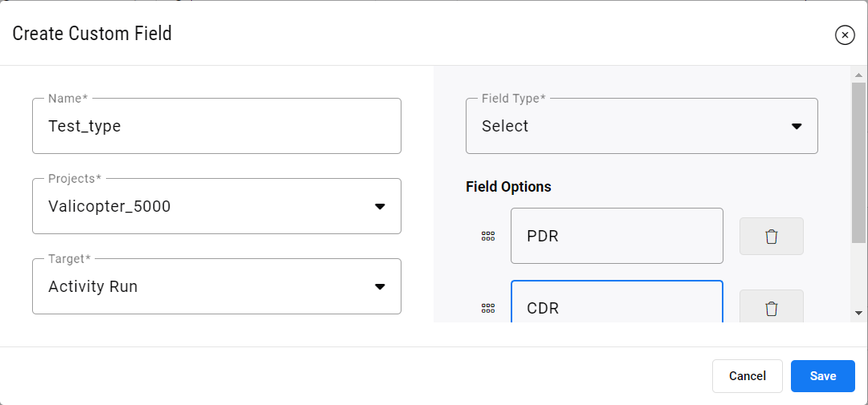Image resolution: width=868 pixels, height=405 pixels.
Task: Cancel creating the custom field
Action: [748, 375]
